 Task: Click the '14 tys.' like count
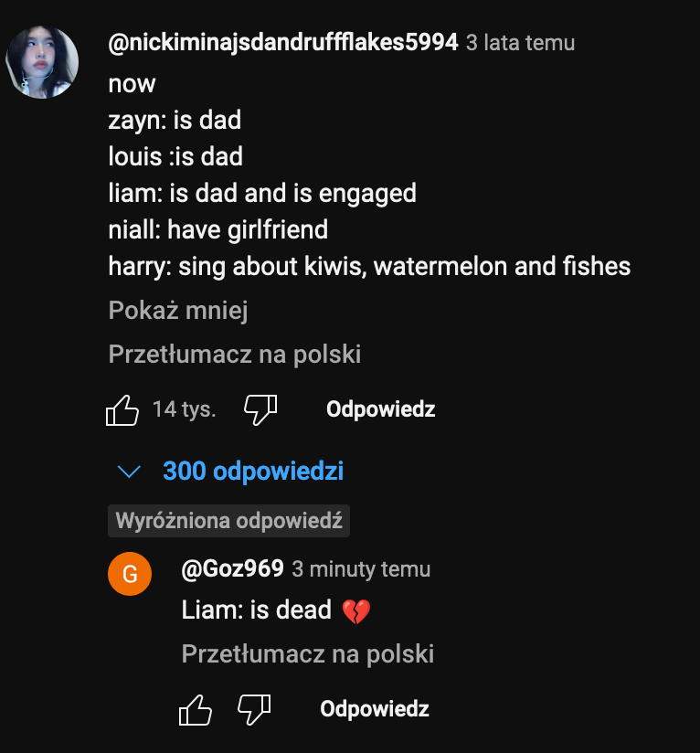[x=184, y=410]
